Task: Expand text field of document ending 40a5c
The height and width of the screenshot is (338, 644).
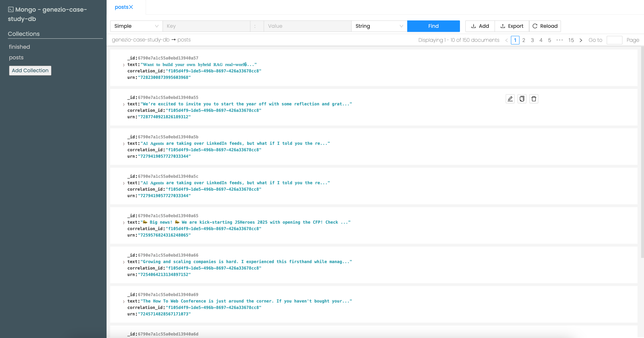Action: click(x=123, y=183)
